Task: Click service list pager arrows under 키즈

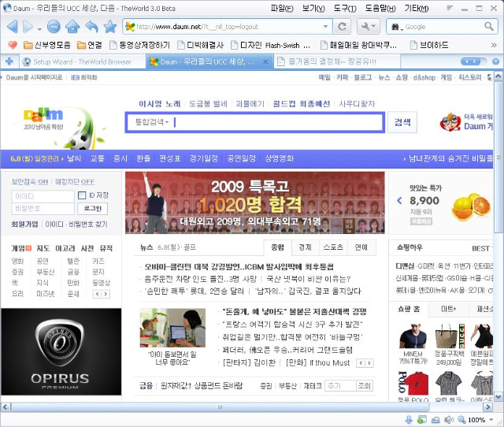Action: [x=102, y=294]
